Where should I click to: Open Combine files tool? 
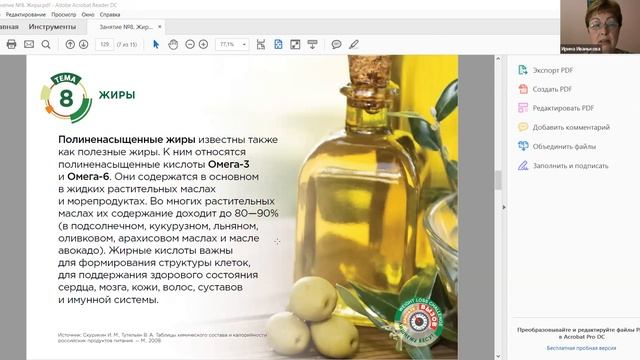[557, 146]
